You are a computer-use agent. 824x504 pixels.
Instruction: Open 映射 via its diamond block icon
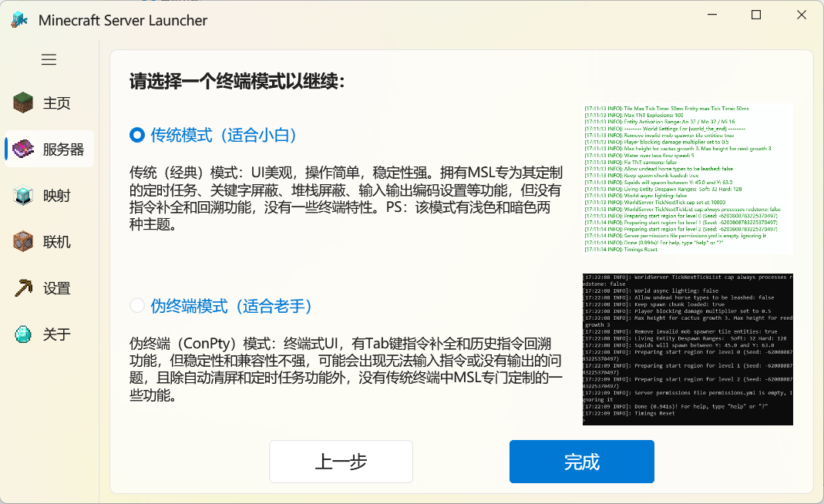click(x=24, y=195)
